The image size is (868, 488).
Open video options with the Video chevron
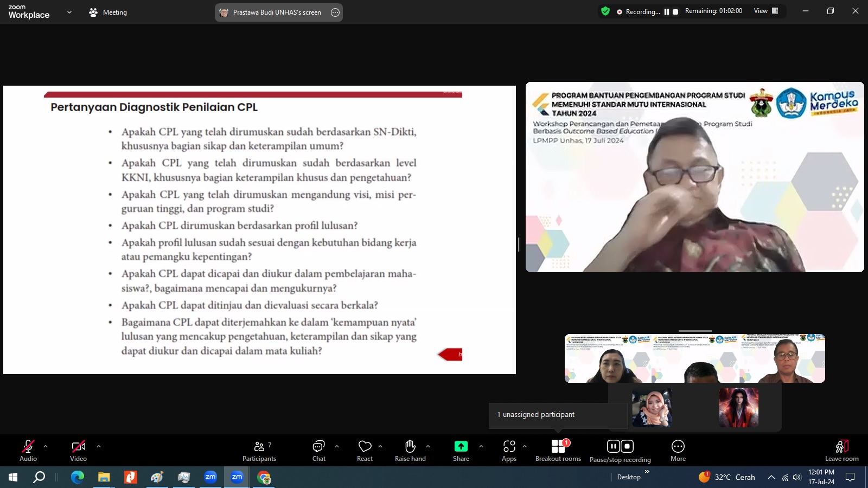tap(98, 446)
